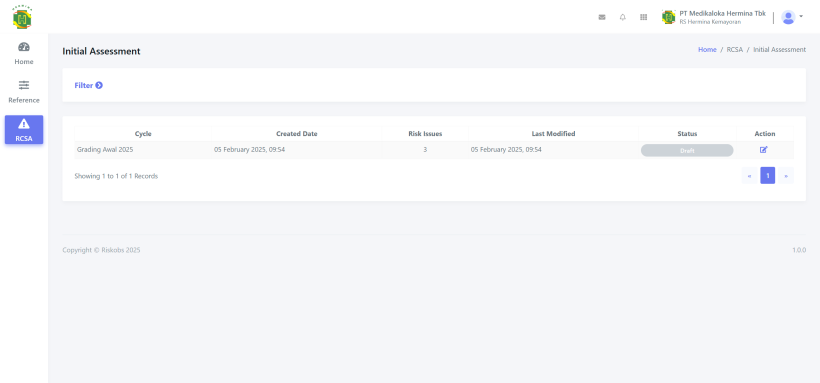Click the version 1.0.0 footer text

pos(799,250)
